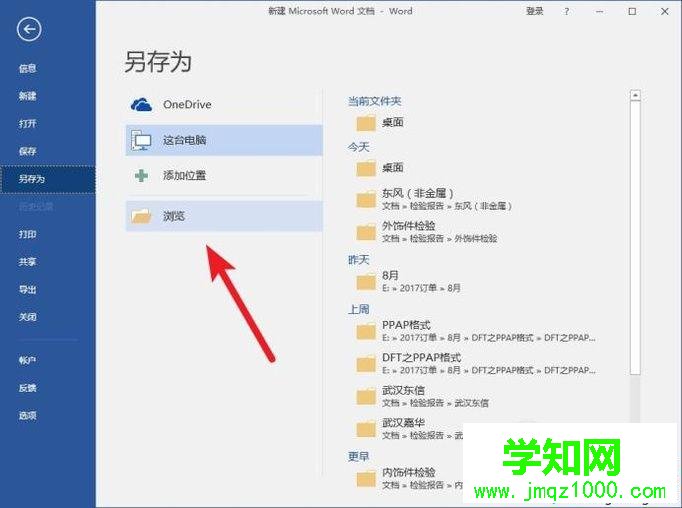The image size is (682, 508).
Task: Click the 今天 section heading
Action: [358, 147]
